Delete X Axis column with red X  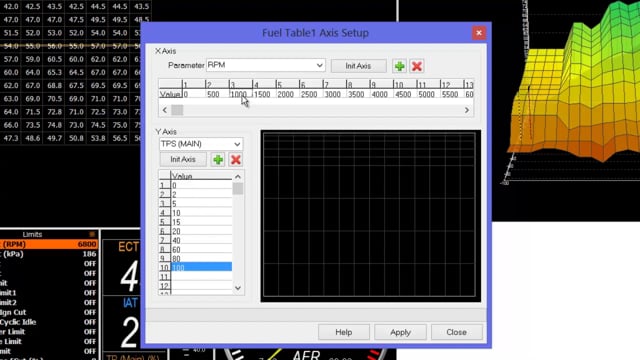point(417,66)
